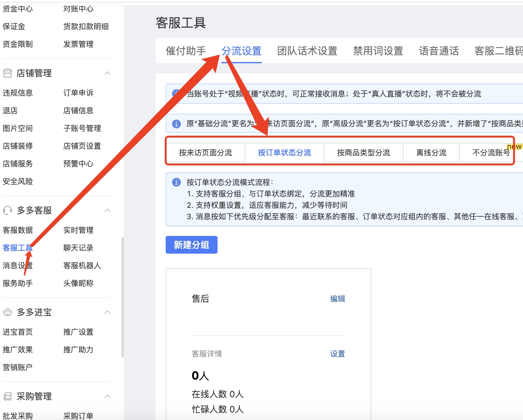Screen dimensions: 523x420
Task: Select the 不分流账号 mode tab
Action: (491, 153)
